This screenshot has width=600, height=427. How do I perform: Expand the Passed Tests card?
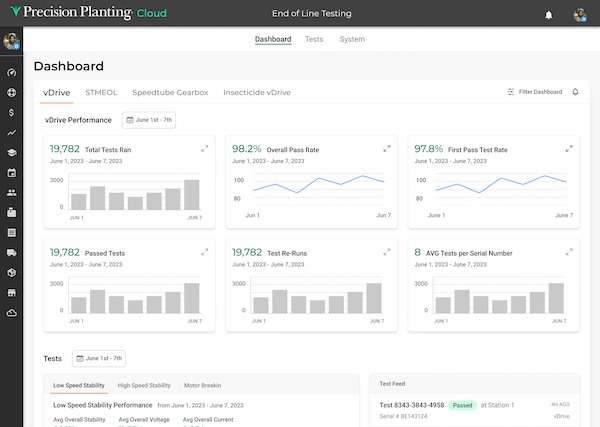point(205,252)
